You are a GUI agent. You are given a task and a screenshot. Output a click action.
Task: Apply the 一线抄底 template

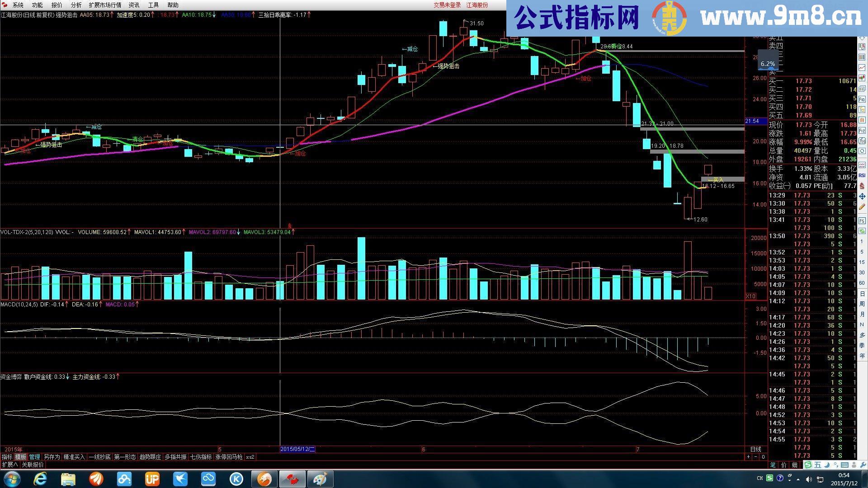[99, 457]
